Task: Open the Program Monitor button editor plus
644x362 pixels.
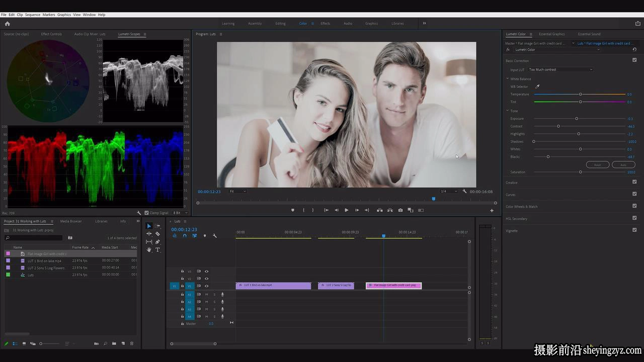Action: coord(492,210)
